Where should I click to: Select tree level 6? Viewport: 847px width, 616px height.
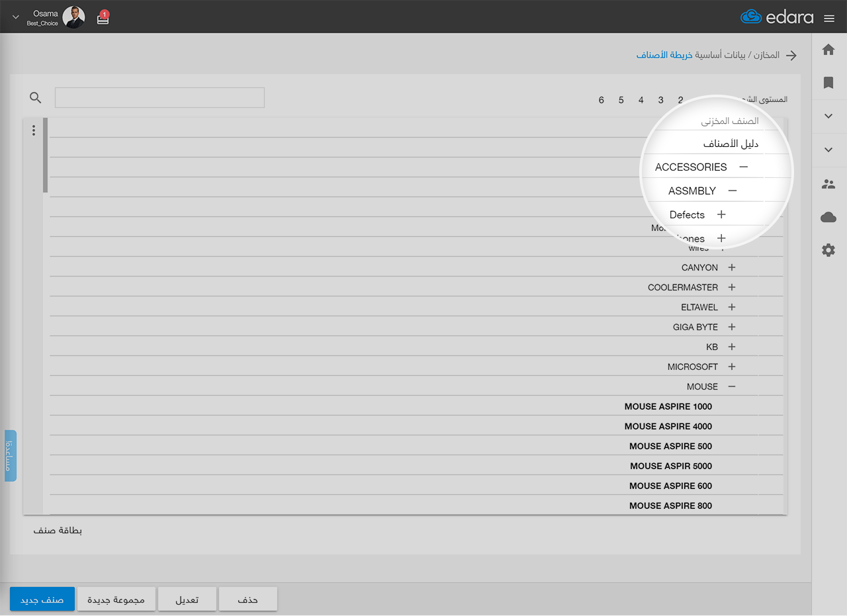[x=601, y=100]
